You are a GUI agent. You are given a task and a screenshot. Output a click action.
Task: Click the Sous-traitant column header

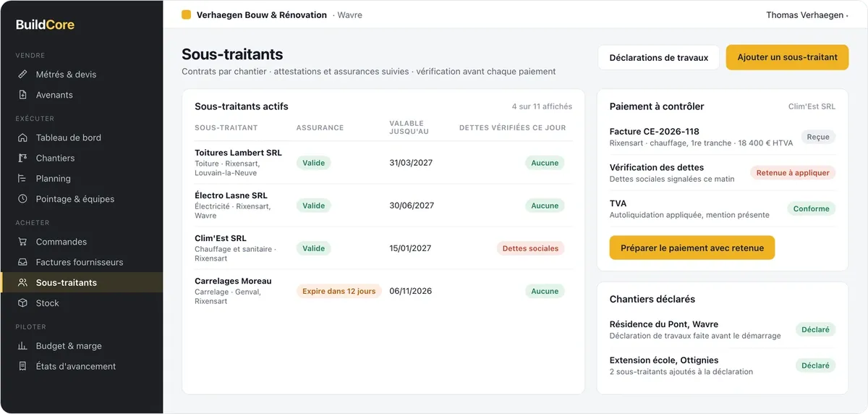[226, 127]
